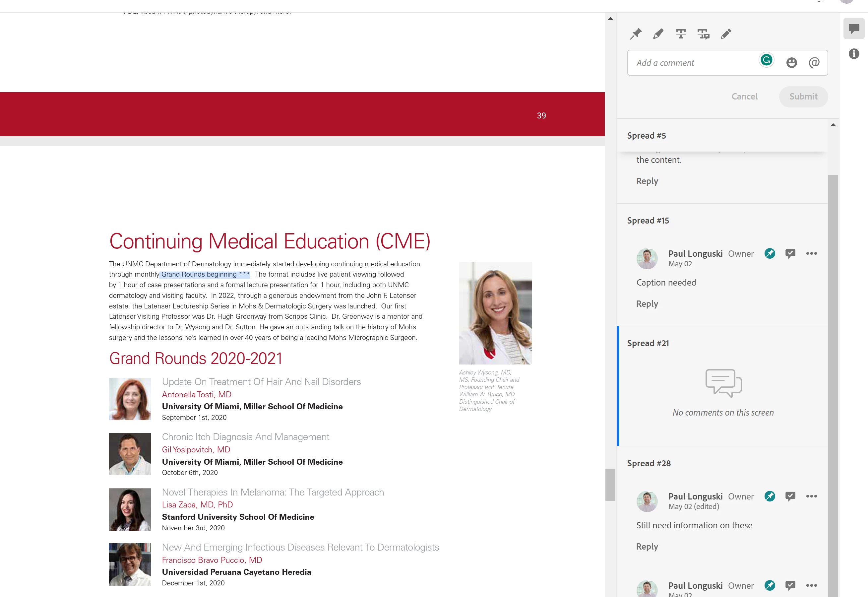The height and width of the screenshot is (597, 868).
Task: Open the emoji picker in comment box
Action: 791,62
